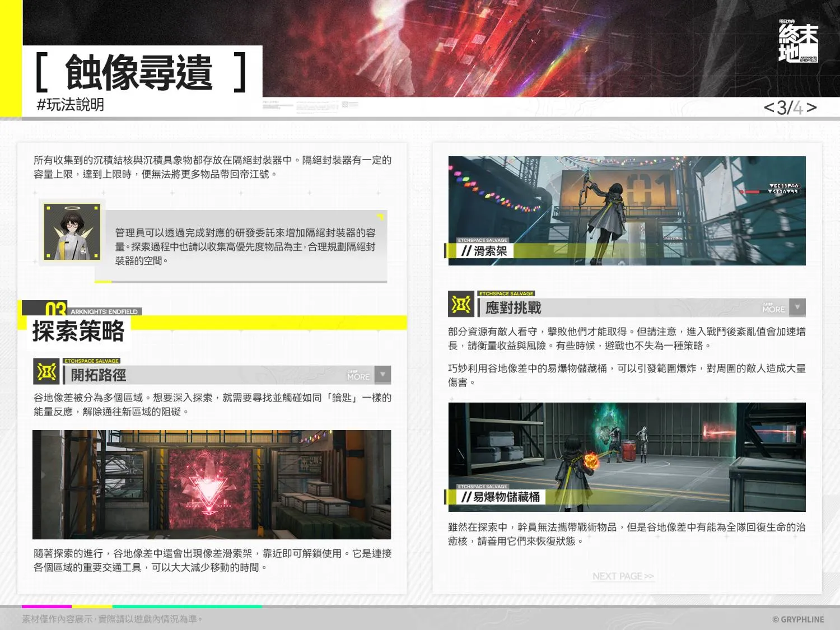Click the icon beside 開拓路徑 heading

(x=46, y=371)
